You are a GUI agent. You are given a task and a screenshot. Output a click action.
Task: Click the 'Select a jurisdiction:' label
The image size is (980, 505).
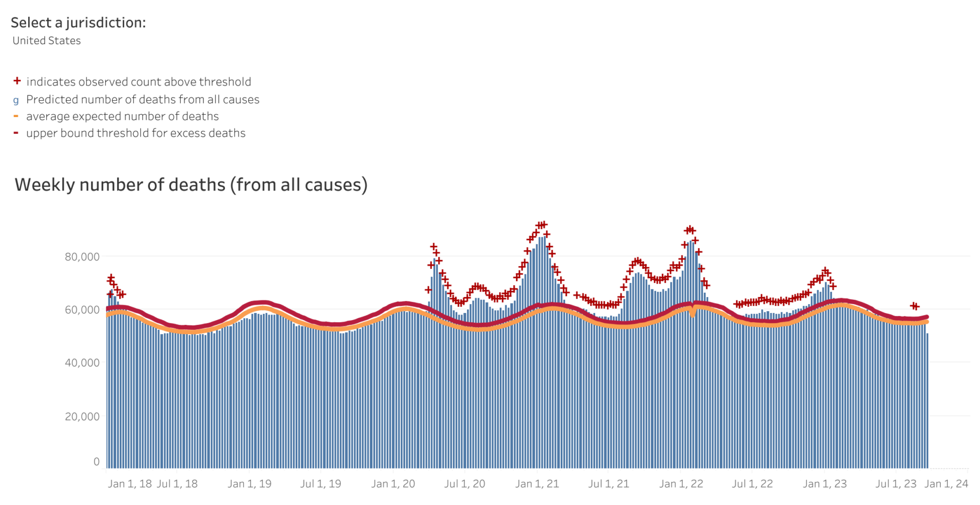(78, 22)
